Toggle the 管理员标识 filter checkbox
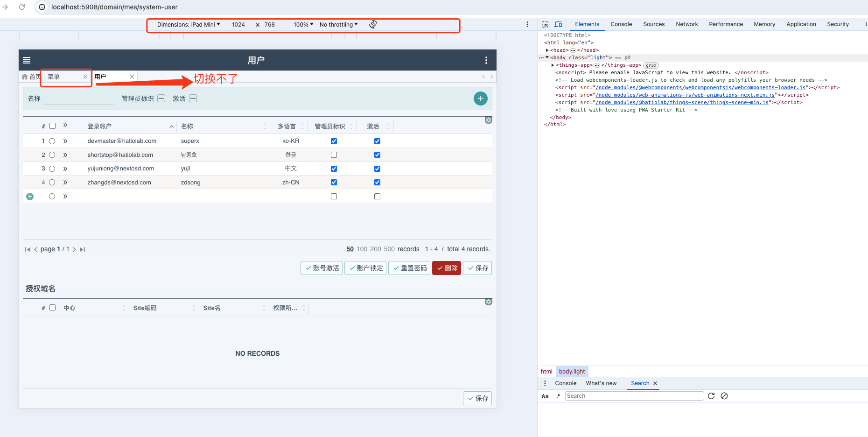Image resolution: width=868 pixels, height=437 pixels. tap(161, 99)
